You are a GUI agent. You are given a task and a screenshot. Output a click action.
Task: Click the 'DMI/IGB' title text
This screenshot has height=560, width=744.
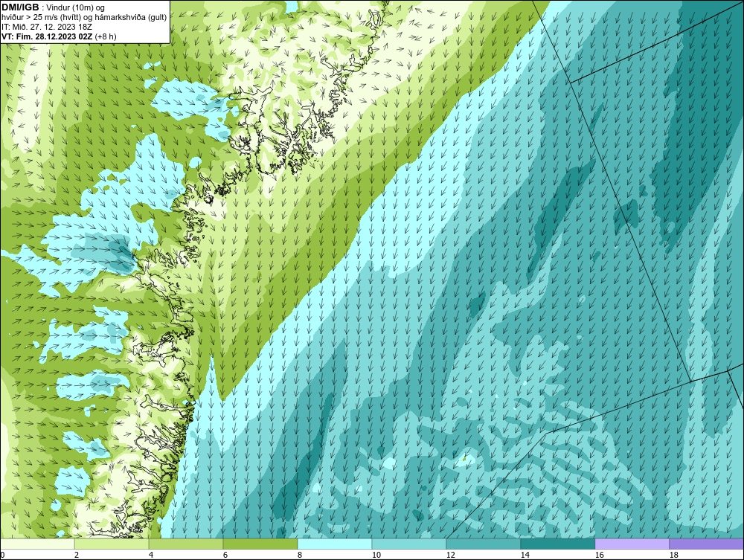tap(21, 7)
